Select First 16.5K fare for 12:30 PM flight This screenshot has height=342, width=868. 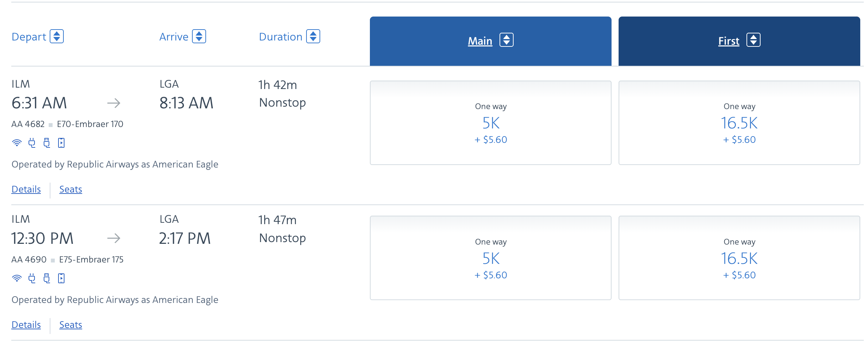pos(739,258)
